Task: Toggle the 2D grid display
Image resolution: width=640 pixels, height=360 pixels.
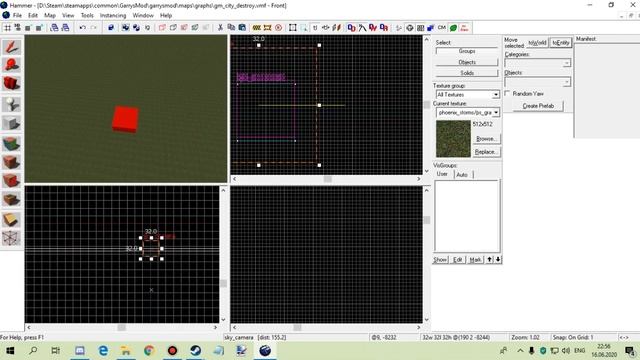Action: 7,28
